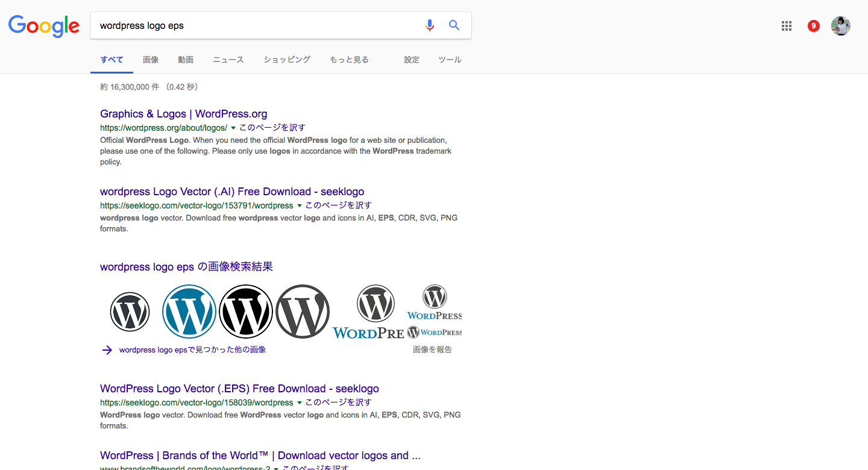This screenshot has width=868, height=470.
Task: Click the https://wordpress.org/about/logos/ URL text
Action: pos(163,128)
